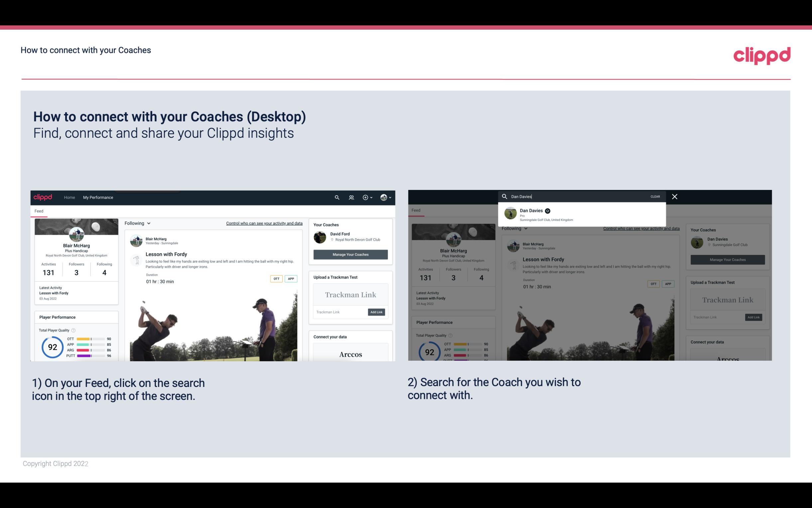Click the Home navigation tab

pyautogui.click(x=69, y=197)
